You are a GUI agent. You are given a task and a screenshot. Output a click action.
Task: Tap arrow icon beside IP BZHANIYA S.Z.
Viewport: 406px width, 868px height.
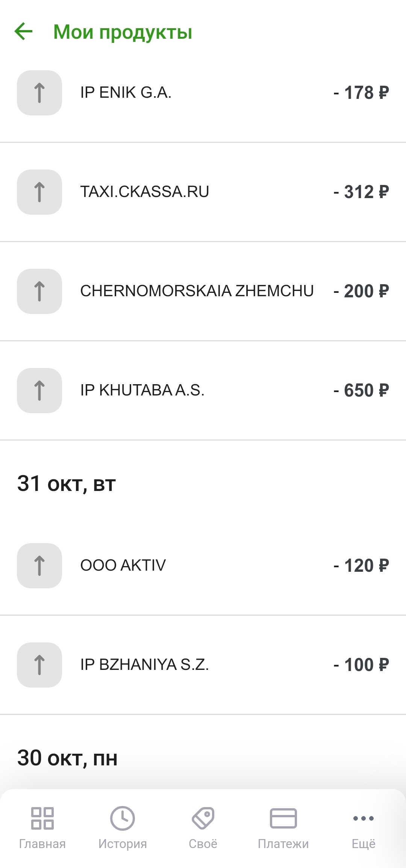39,665
